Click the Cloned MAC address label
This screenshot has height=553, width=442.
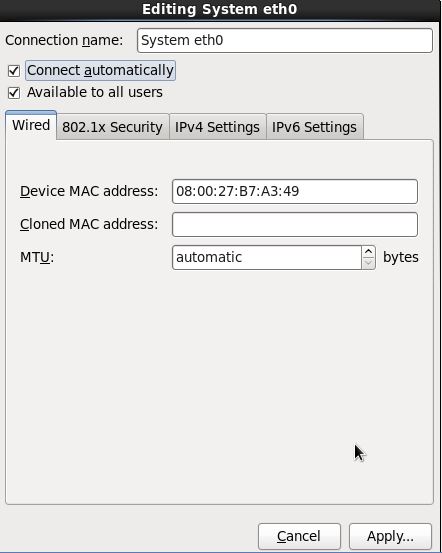click(89, 224)
